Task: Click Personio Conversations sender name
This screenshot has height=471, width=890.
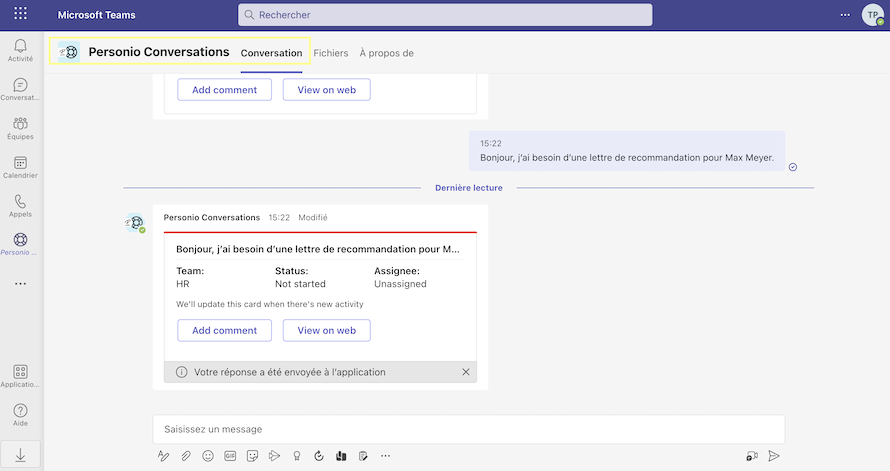Action: tap(212, 217)
